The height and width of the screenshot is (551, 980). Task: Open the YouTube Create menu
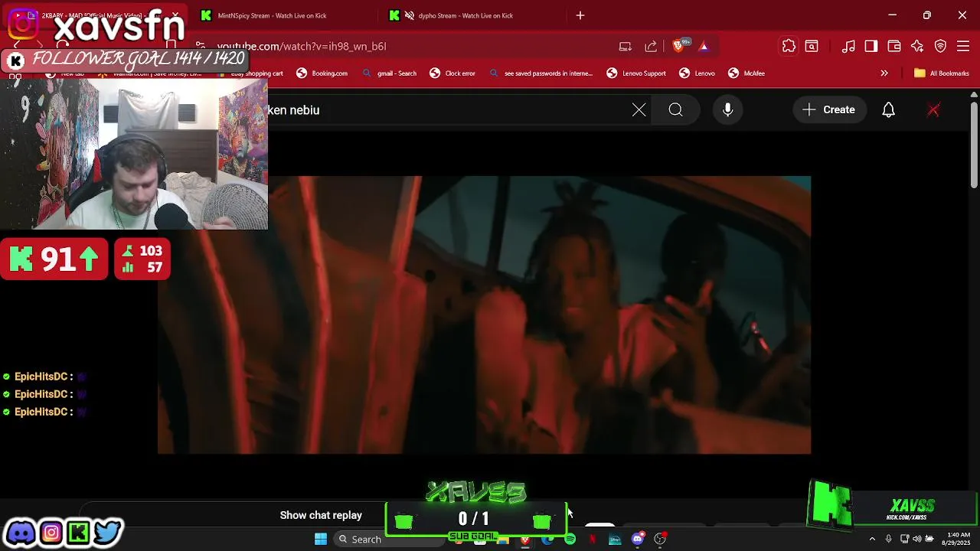[x=829, y=110]
